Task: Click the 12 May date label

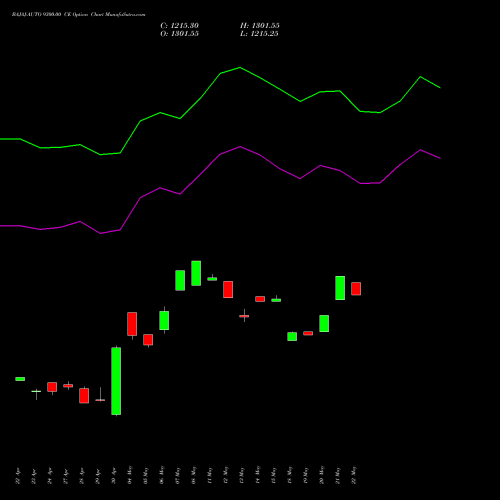Action: coord(226,475)
